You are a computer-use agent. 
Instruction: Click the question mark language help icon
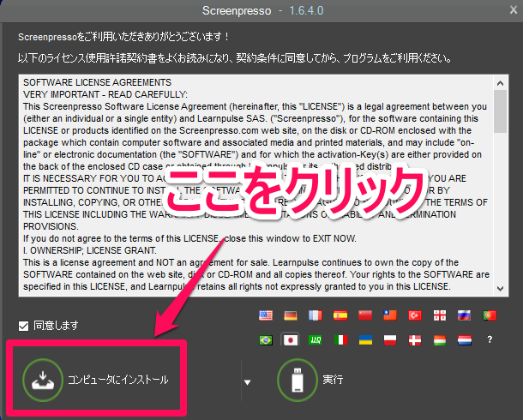tap(490, 339)
